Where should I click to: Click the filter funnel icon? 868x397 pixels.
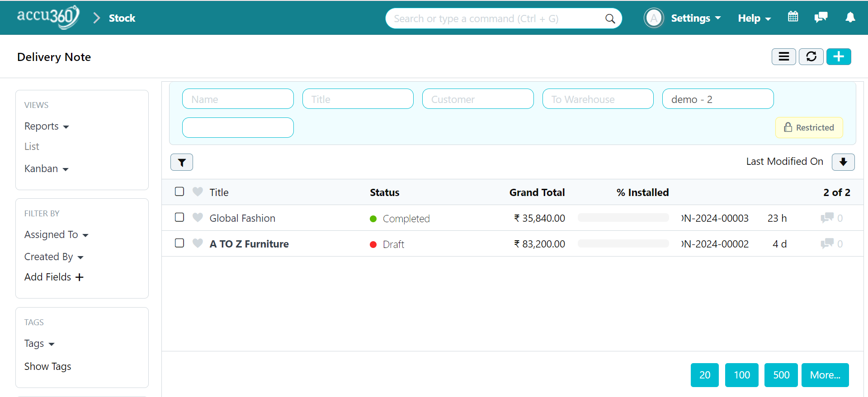[x=182, y=162]
